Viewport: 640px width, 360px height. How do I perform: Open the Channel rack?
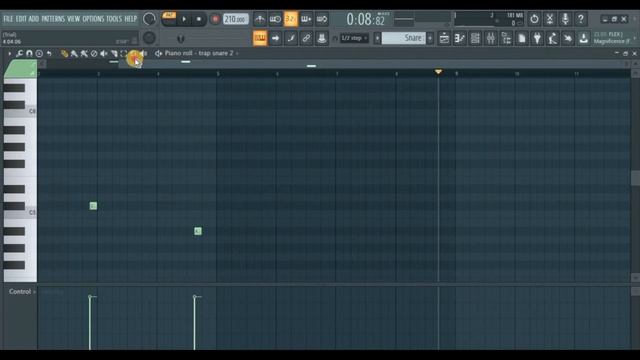pos(475,38)
